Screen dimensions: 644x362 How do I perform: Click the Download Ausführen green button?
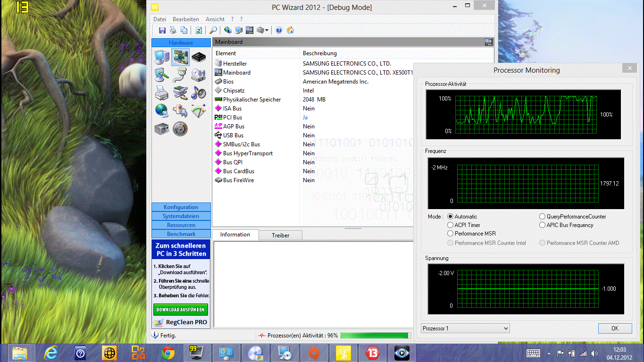pyautogui.click(x=180, y=310)
